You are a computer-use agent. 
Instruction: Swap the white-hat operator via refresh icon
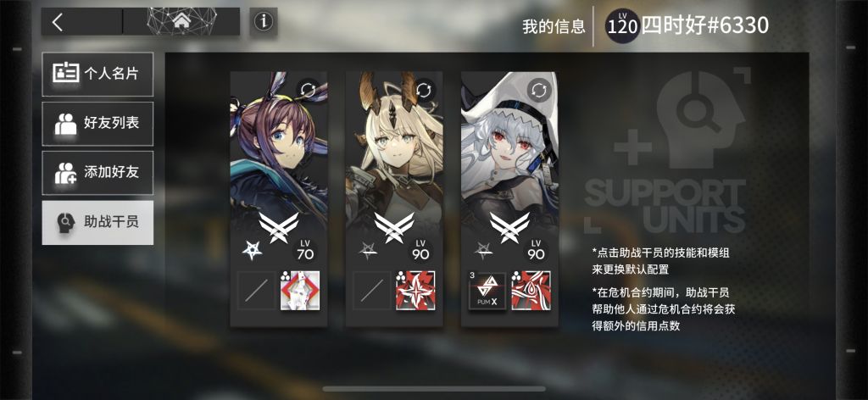[x=539, y=90]
